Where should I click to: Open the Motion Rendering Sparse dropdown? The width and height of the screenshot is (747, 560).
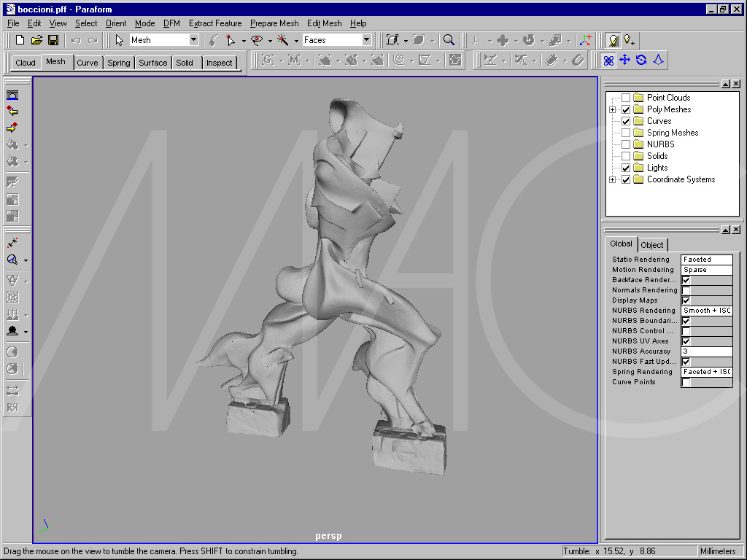pyautogui.click(x=706, y=270)
